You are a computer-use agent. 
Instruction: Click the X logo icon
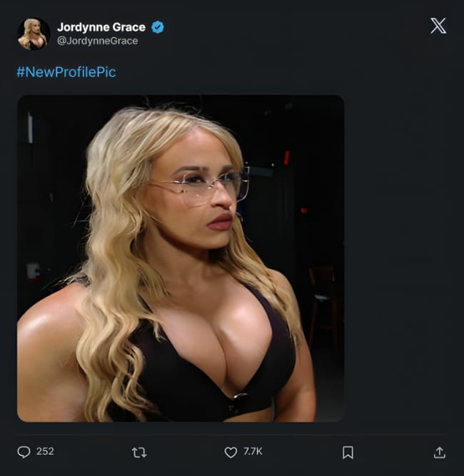[438, 26]
